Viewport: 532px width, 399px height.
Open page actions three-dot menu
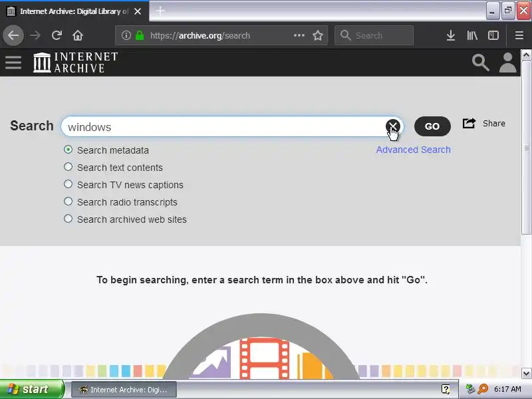(x=299, y=35)
